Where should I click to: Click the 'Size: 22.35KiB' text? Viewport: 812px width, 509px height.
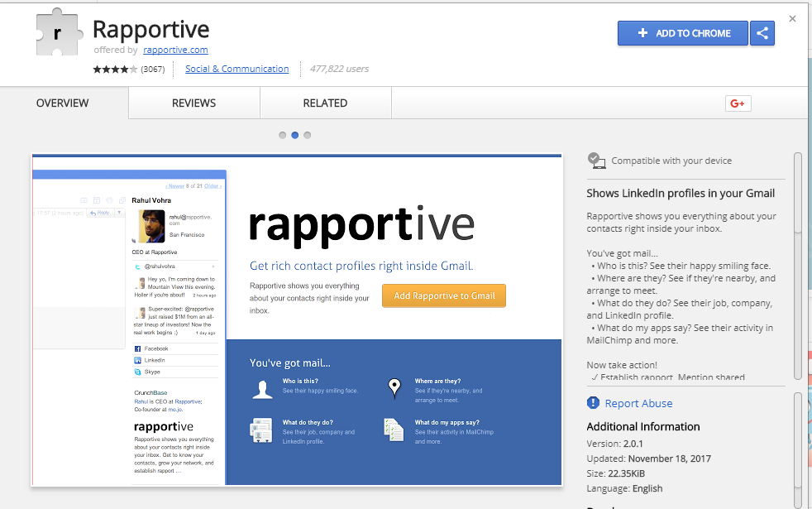(x=616, y=473)
